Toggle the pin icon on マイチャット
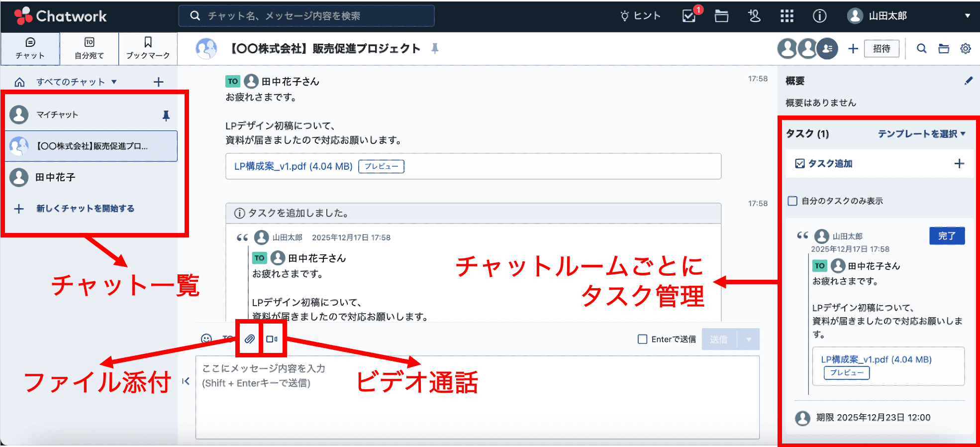Image resolution: width=980 pixels, height=447 pixels. pos(166,115)
